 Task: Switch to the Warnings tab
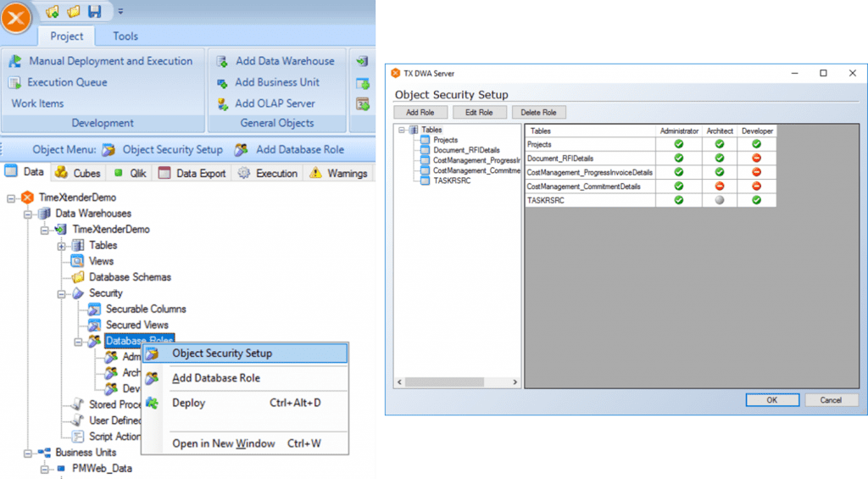tap(338, 173)
